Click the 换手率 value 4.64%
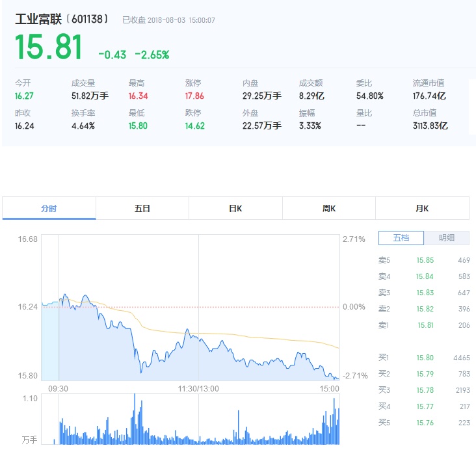 point(83,126)
